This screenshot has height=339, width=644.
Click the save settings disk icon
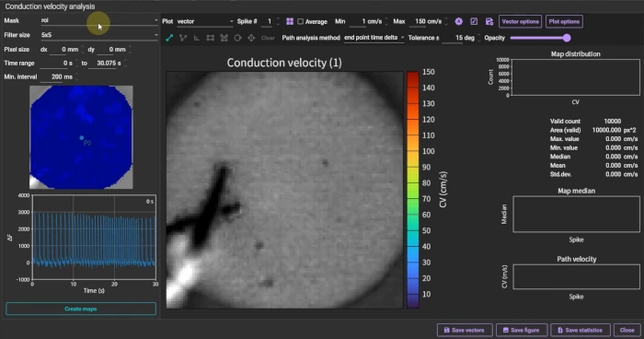(x=489, y=21)
